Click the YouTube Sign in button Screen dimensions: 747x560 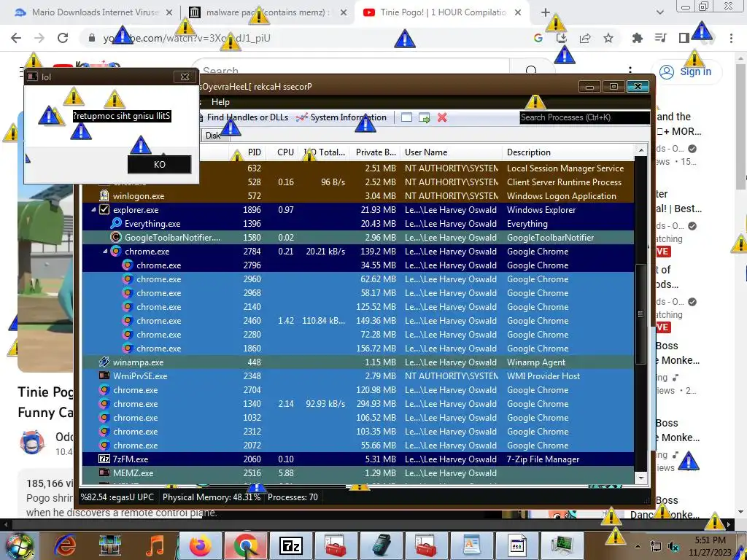pyautogui.click(x=686, y=72)
